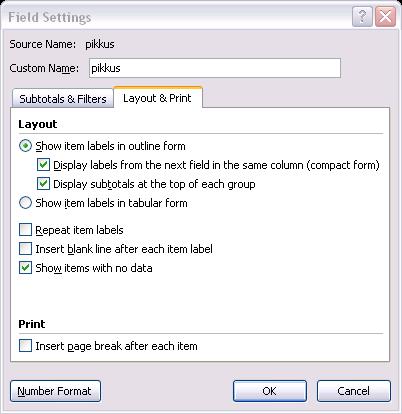The image size is (402, 414).
Task: Click the Source Name value pikkus
Action: pos(100,44)
